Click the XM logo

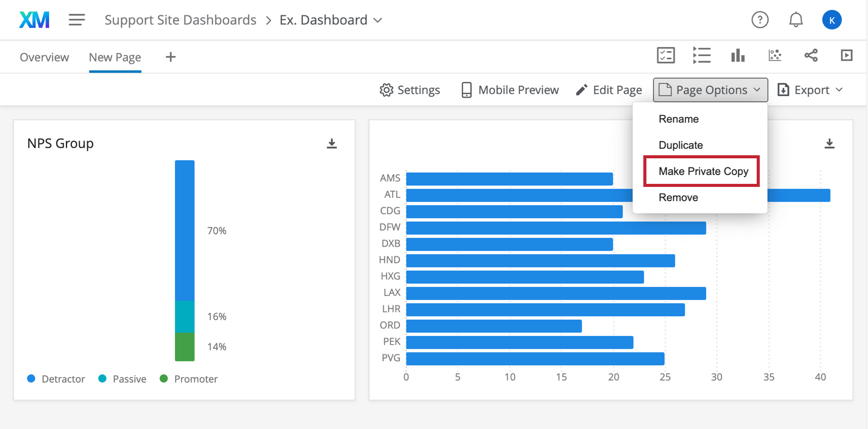pos(34,20)
